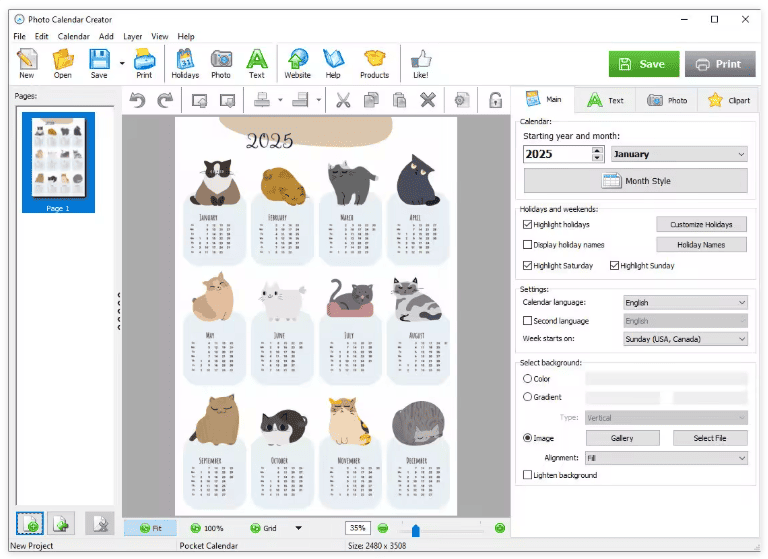Open the View menu

pyautogui.click(x=159, y=36)
